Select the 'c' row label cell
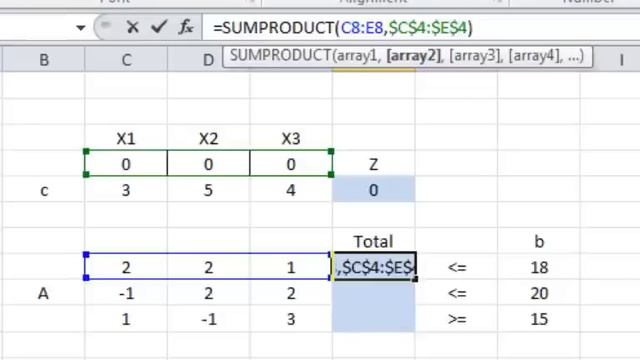The height and width of the screenshot is (360, 640). 44,189
